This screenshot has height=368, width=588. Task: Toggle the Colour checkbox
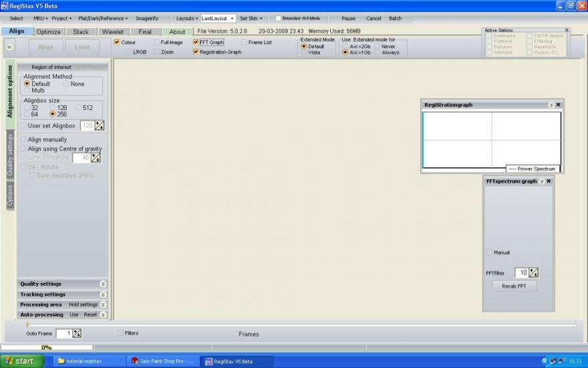click(x=117, y=42)
